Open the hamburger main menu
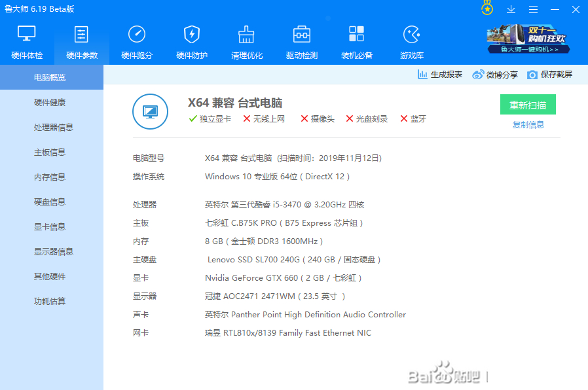 point(533,9)
